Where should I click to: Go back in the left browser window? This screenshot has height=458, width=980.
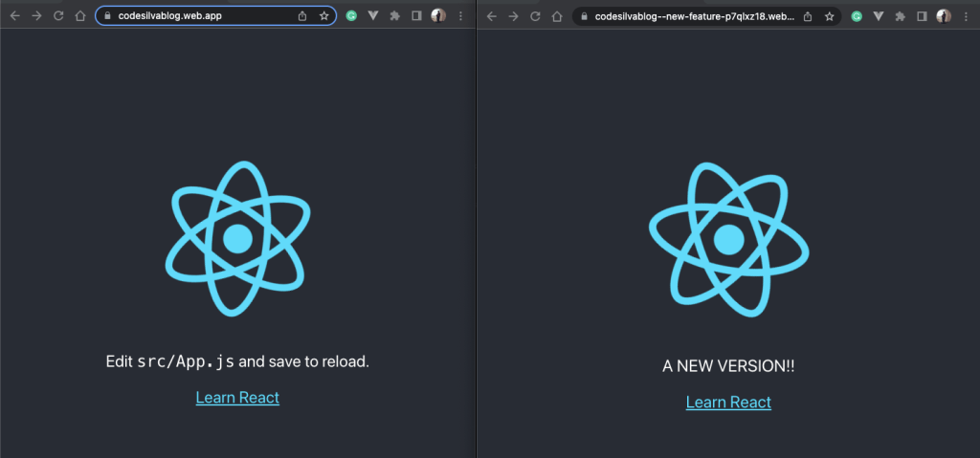tap(15, 16)
